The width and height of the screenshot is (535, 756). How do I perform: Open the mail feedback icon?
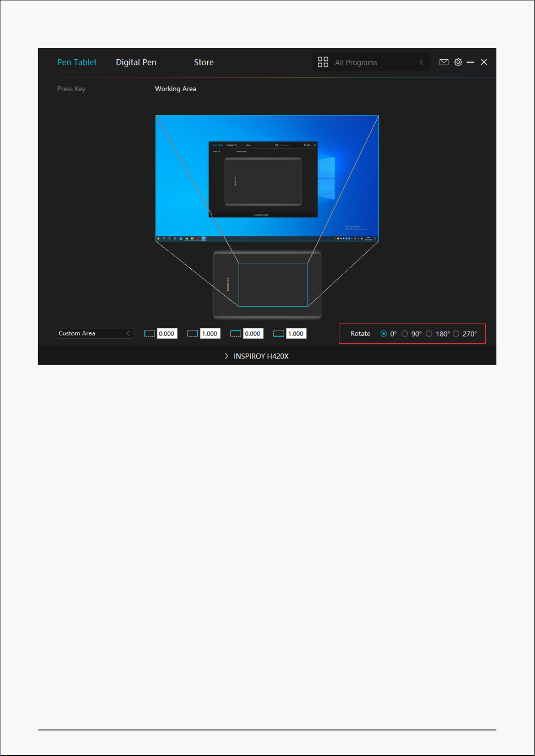point(444,62)
